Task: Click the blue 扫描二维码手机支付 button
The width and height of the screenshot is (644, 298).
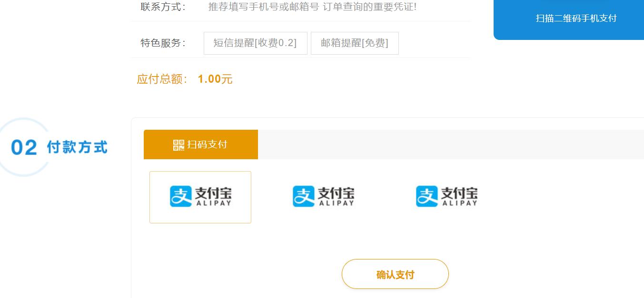Action: pyautogui.click(x=576, y=19)
